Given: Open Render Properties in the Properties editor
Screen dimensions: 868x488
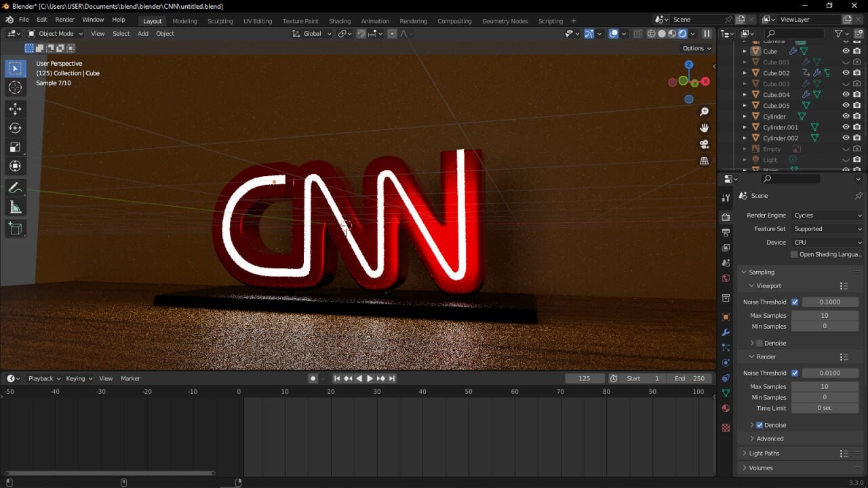Looking at the screenshot, I should (x=726, y=216).
